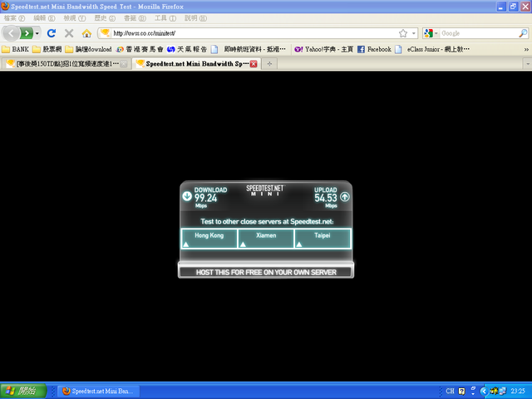Open the Home page icon
The image size is (532, 399).
tap(86, 33)
